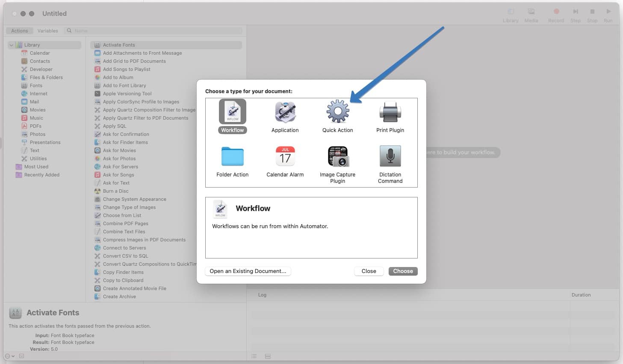Show the variables pane view icon
623x364 pixels.
268,356
